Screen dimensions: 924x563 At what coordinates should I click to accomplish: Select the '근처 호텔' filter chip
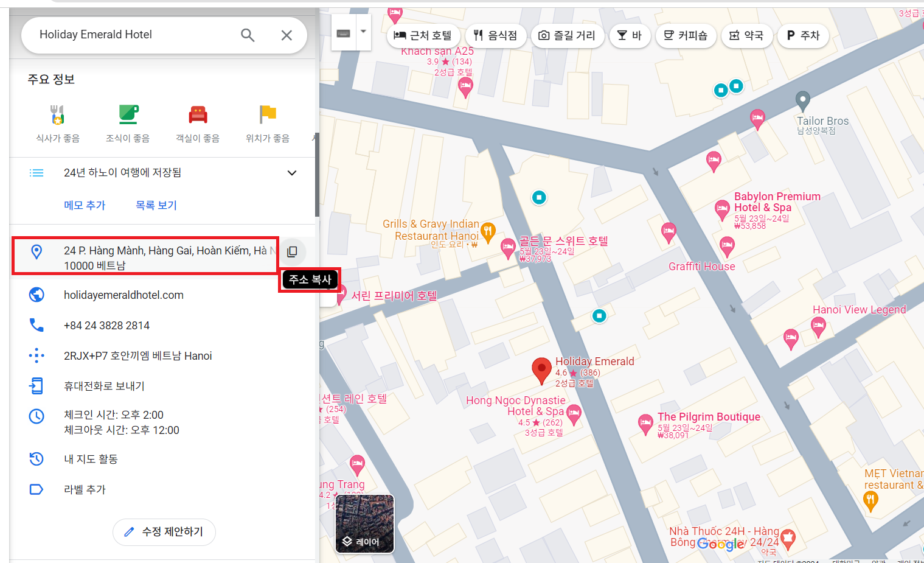click(x=423, y=36)
